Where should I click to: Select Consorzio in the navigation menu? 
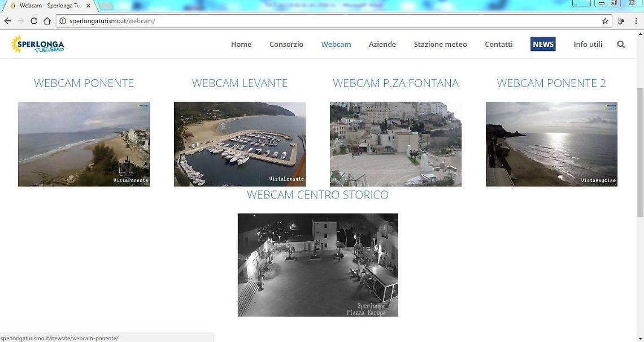point(286,44)
